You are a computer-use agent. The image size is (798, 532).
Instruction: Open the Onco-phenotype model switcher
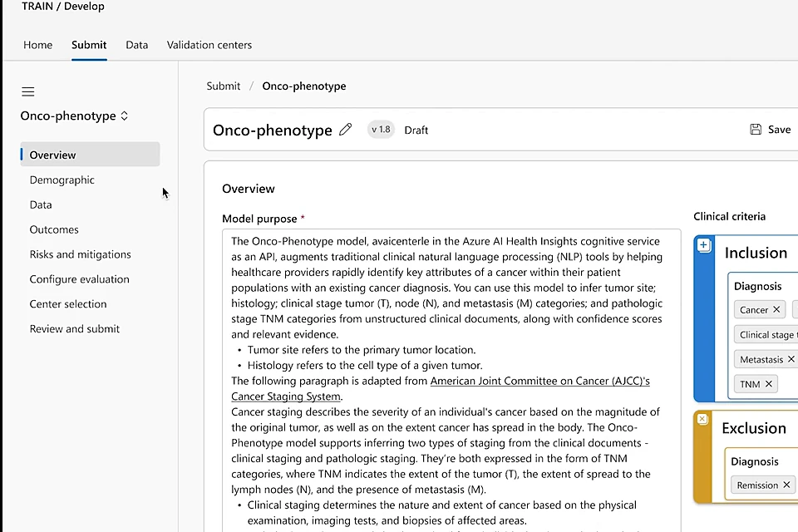point(74,116)
